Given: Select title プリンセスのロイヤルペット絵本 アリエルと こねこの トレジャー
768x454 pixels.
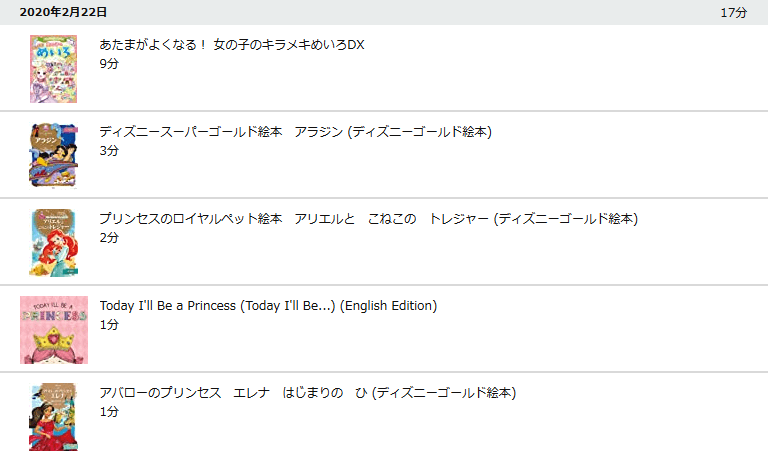Looking at the screenshot, I should click(x=369, y=218).
